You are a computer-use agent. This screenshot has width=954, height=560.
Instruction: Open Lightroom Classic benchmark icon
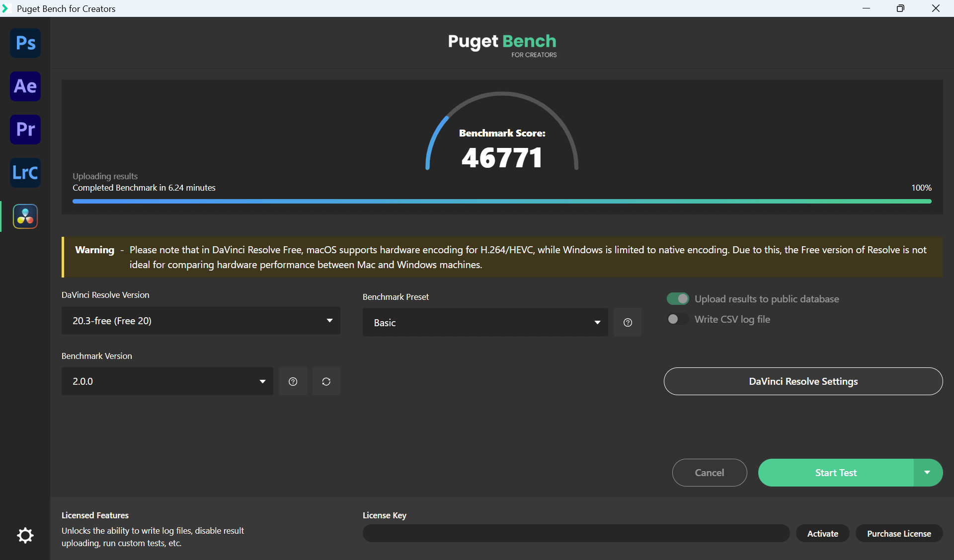[x=25, y=173]
